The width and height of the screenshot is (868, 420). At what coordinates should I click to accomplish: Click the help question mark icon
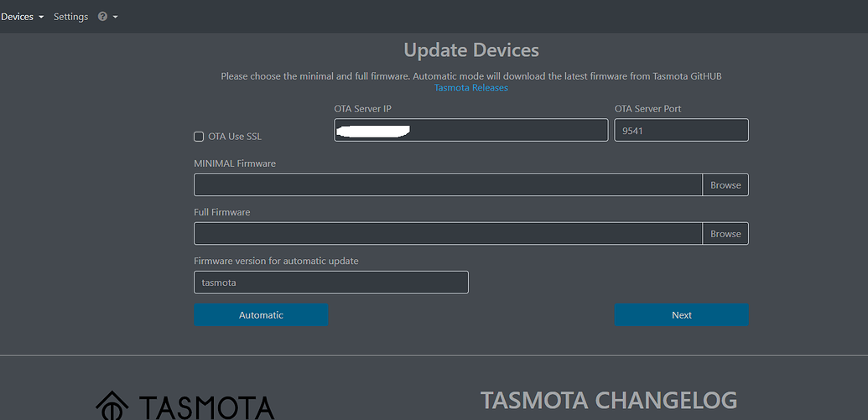coord(102,17)
